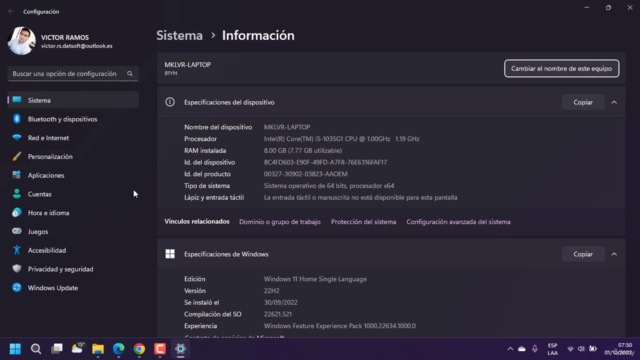Select the device ID 8C4FD603 value

point(325,162)
